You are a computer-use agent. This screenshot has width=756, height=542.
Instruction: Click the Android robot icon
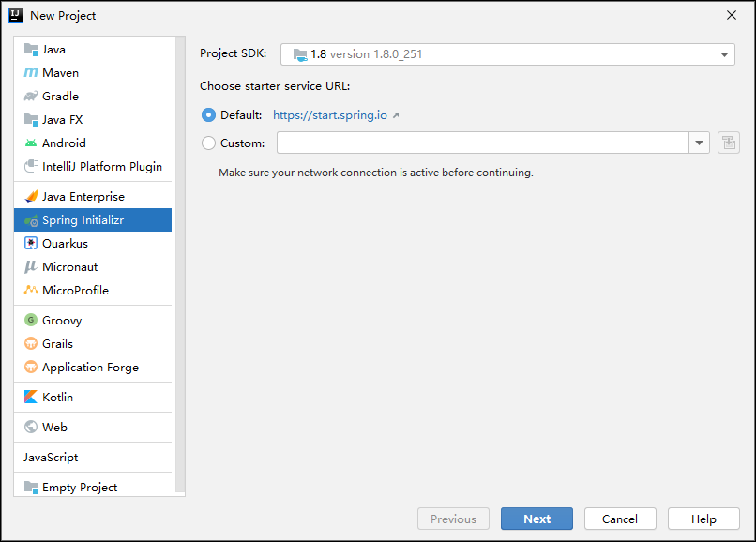point(31,143)
